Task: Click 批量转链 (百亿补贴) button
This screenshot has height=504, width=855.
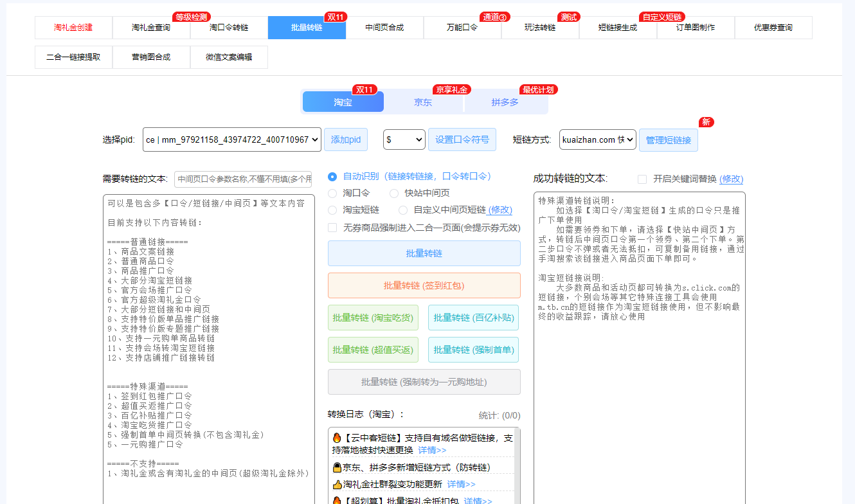Action: 473,318
